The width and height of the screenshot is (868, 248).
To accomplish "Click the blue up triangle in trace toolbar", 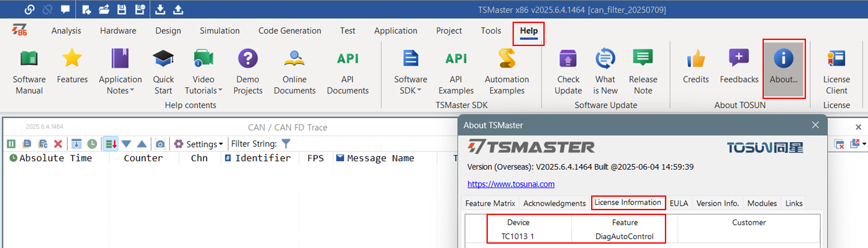I will coord(142,144).
